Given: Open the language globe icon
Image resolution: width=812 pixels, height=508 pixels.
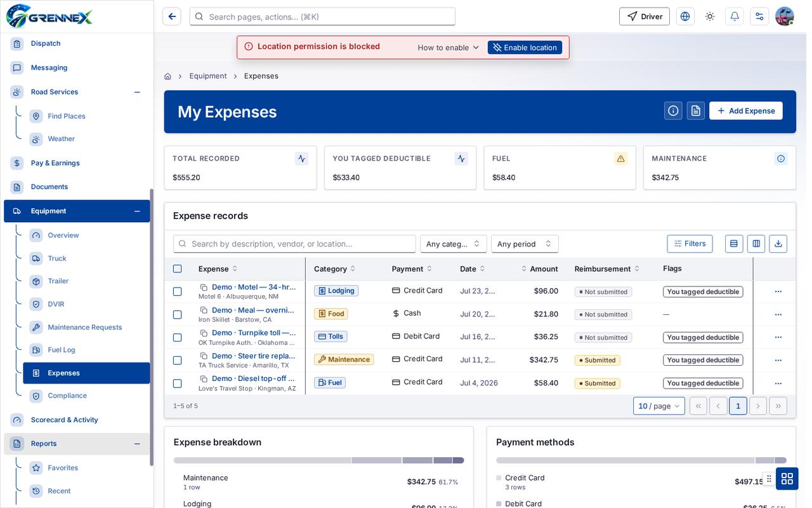Looking at the screenshot, I should [685, 17].
